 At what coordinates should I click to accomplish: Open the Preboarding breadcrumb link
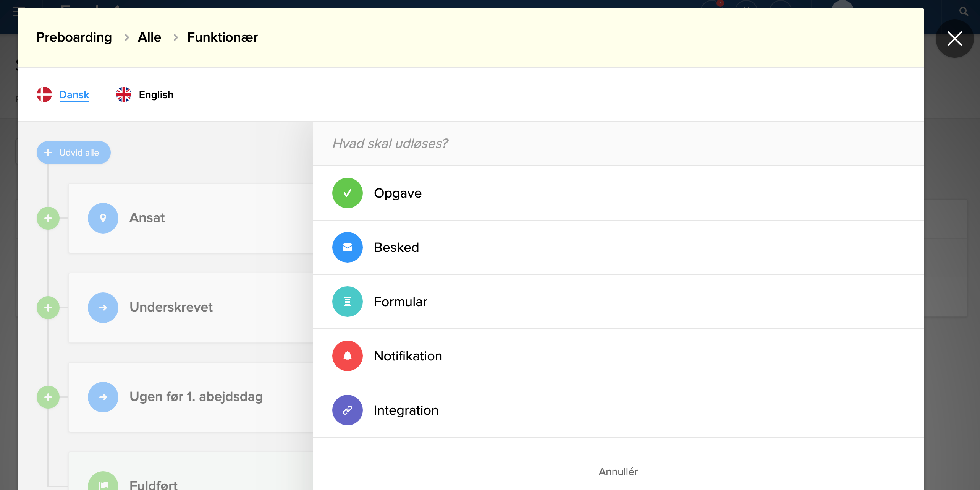click(x=74, y=37)
